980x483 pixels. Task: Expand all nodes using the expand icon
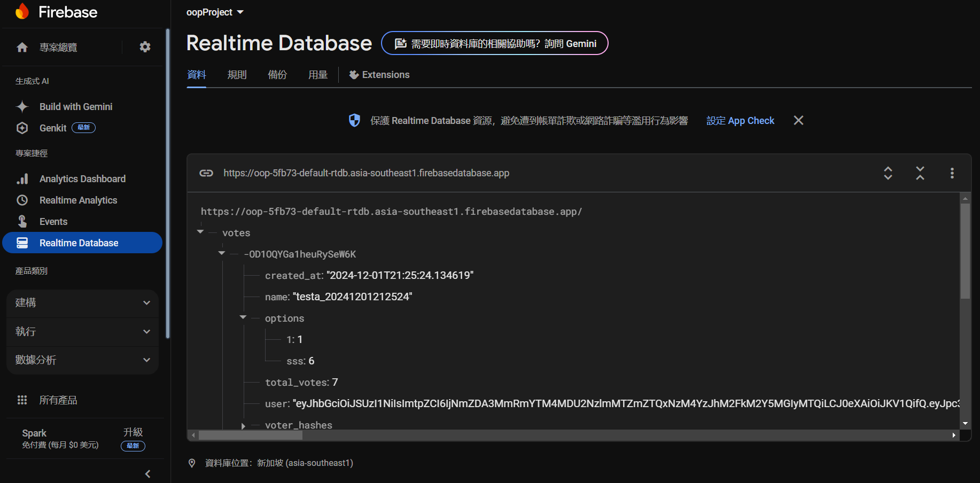coord(888,173)
